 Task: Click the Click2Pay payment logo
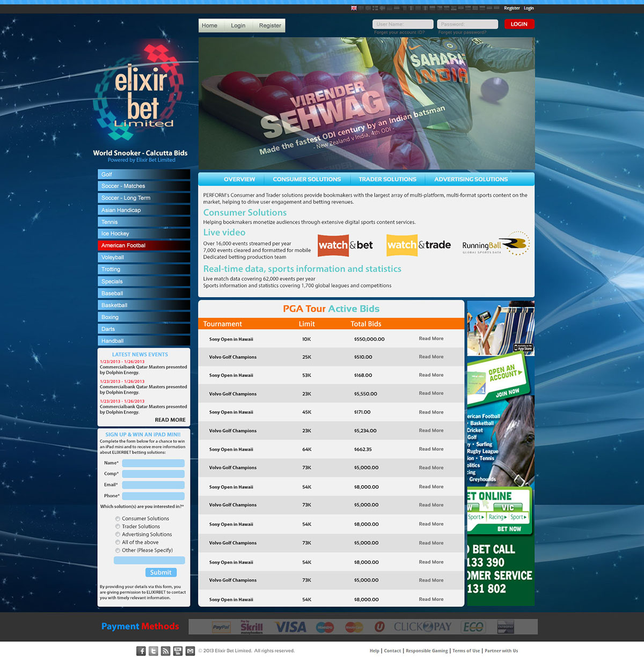[x=422, y=627]
